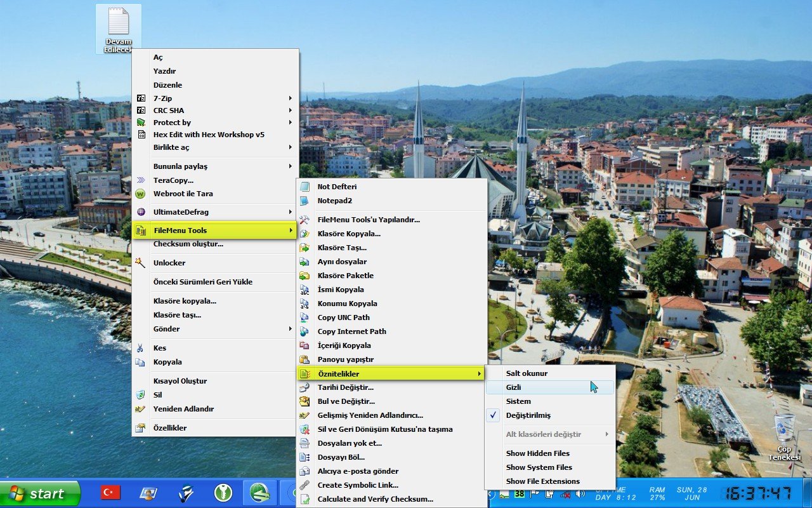Click the Bul ve Değiştir icon
The image size is (812, 508).
pyautogui.click(x=304, y=401)
